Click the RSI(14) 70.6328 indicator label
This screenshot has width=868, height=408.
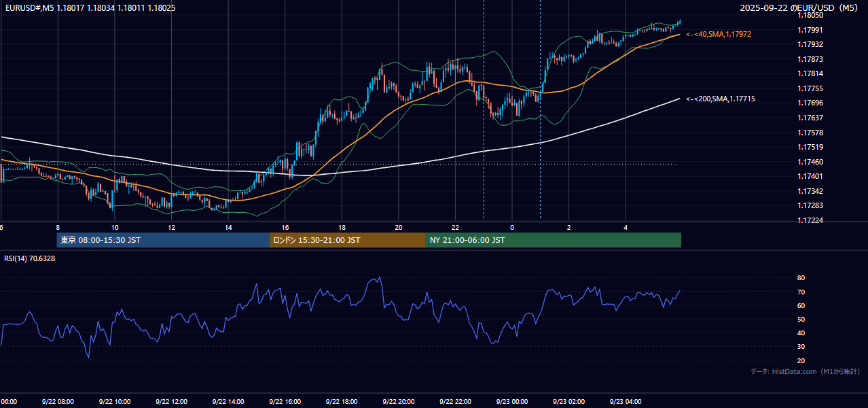pos(30,258)
